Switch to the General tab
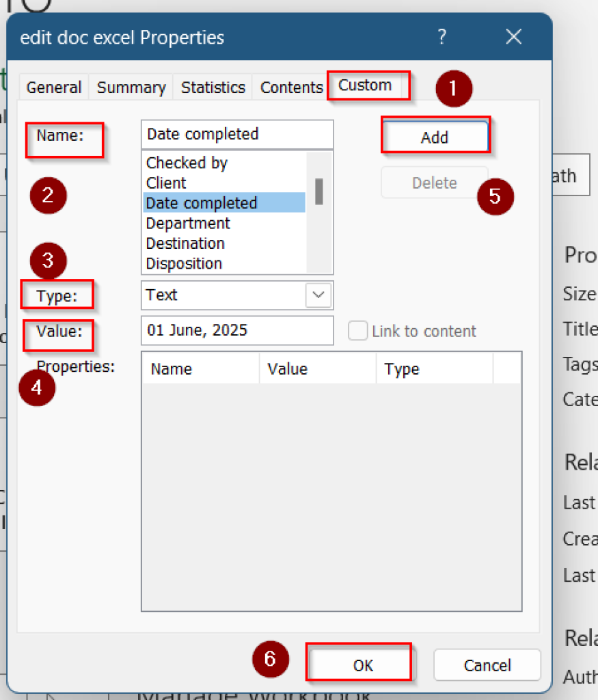Image resolution: width=598 pixels, height=700 pixels. [53, 87]
